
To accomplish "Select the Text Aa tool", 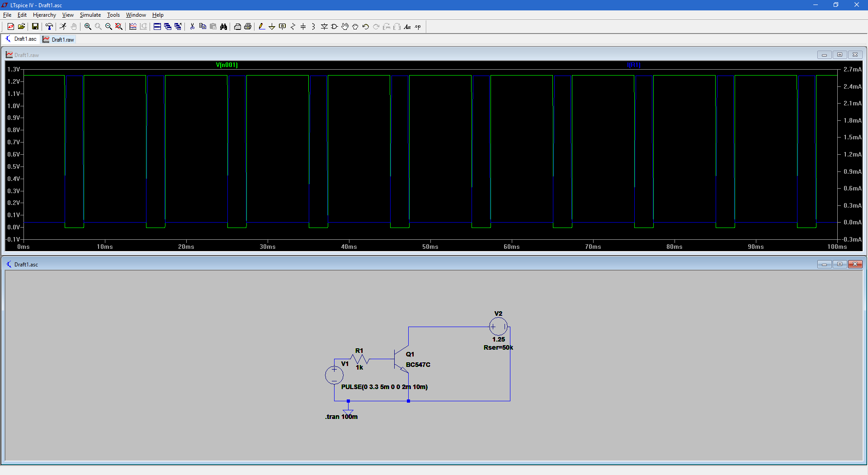I will [407, 27].
